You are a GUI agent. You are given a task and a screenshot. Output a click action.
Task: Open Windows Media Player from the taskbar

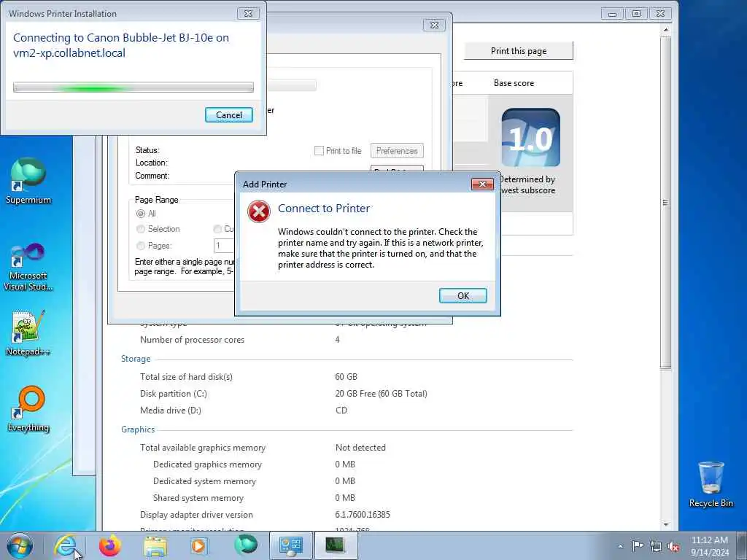[x=198, y=545]
